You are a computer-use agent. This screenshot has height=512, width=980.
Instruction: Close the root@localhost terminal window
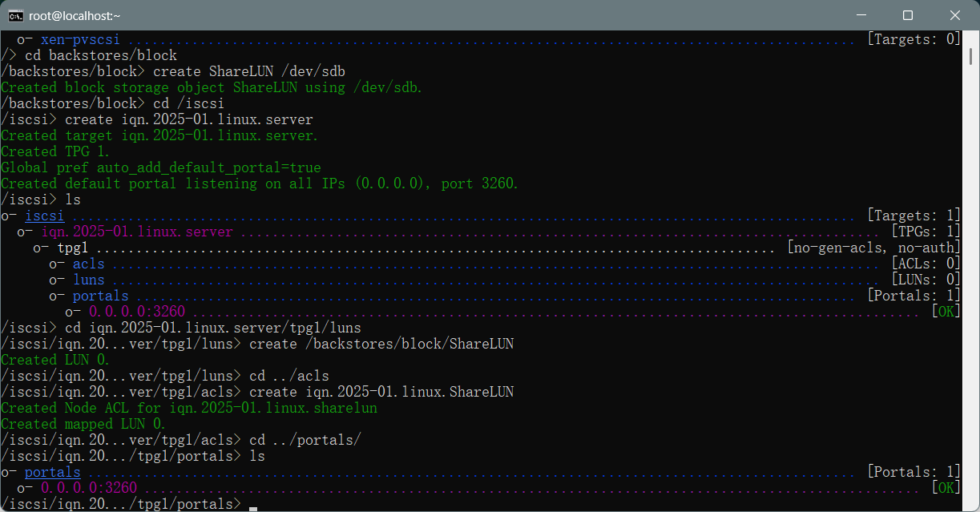click(x=955, y=15)
